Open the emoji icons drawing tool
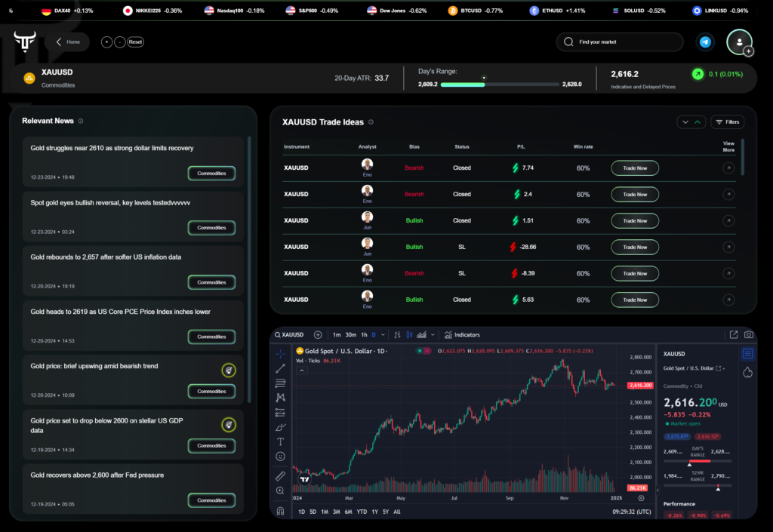Image resolution: width=773 pixels, height=532 pixels. tap(281, 457)
